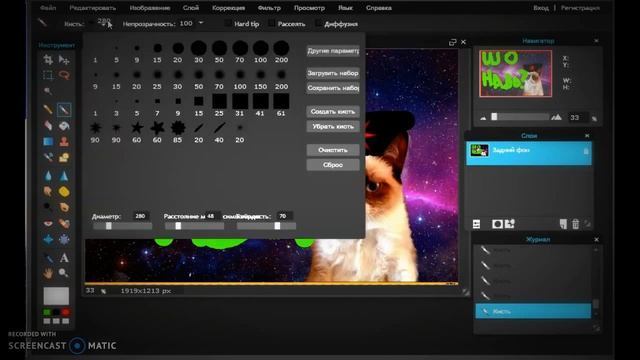Select the Blur water drop tool
Image resolution: width=640 pixels, height=360 pixels.
point(48,176)
